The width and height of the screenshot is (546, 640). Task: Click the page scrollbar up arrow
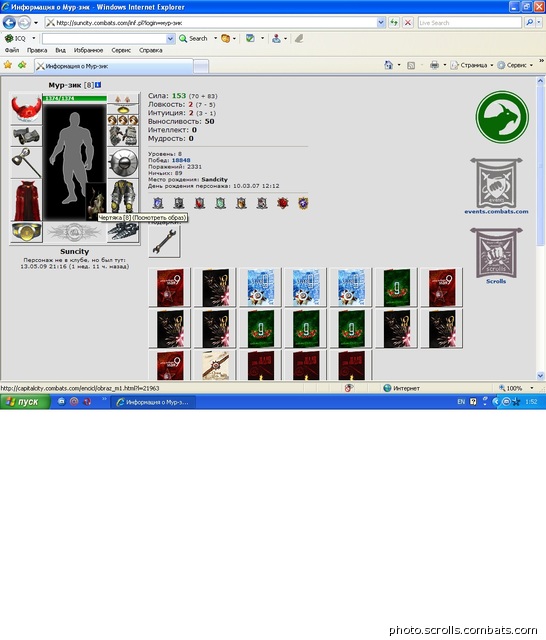(x=540, y=81)
